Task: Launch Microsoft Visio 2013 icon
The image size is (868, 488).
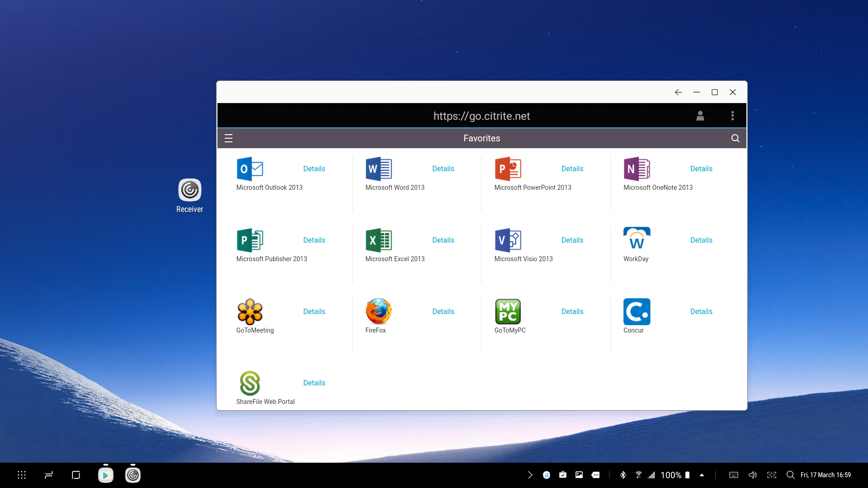Action: pos(508,240)
